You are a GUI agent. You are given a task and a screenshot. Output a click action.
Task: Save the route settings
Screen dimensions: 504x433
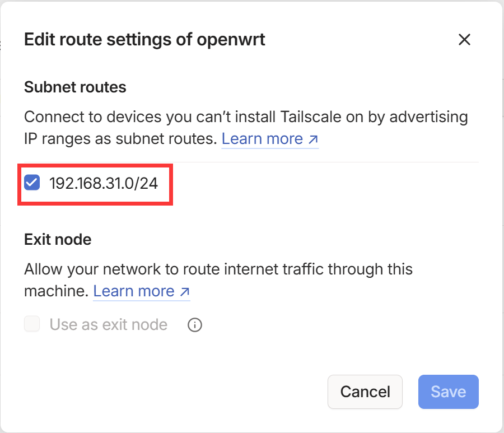coord(448,392)
